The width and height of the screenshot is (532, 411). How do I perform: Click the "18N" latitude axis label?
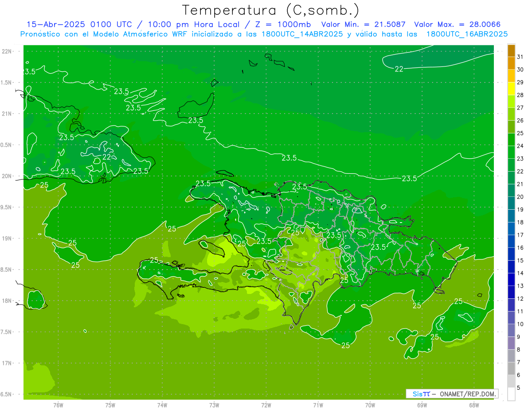click(x=7, y=301)
